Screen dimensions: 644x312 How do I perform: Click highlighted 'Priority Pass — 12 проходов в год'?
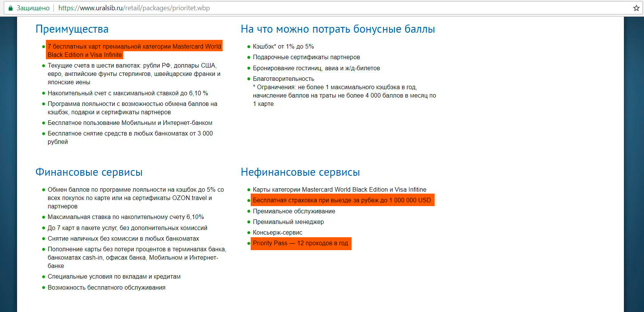tap(300, 243)
